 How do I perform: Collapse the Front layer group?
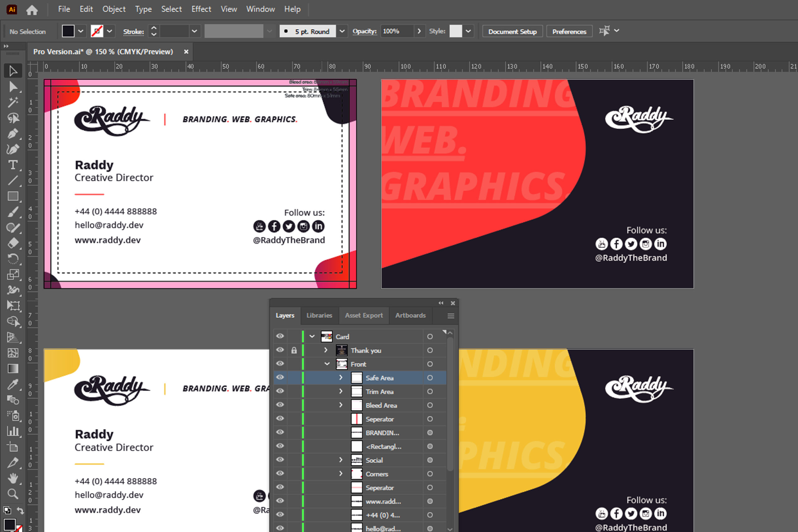[327, 364]
